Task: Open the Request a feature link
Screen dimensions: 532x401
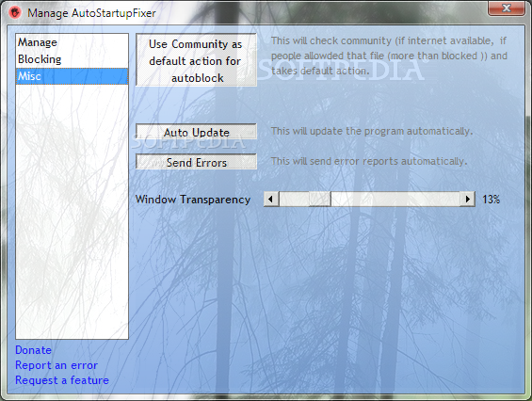Action: [62, 380]
